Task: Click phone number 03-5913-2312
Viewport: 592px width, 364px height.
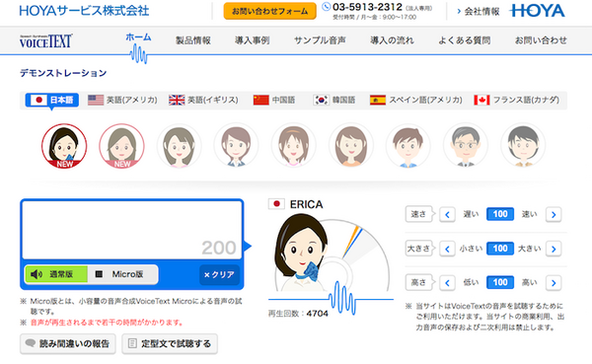Action: 367,7
